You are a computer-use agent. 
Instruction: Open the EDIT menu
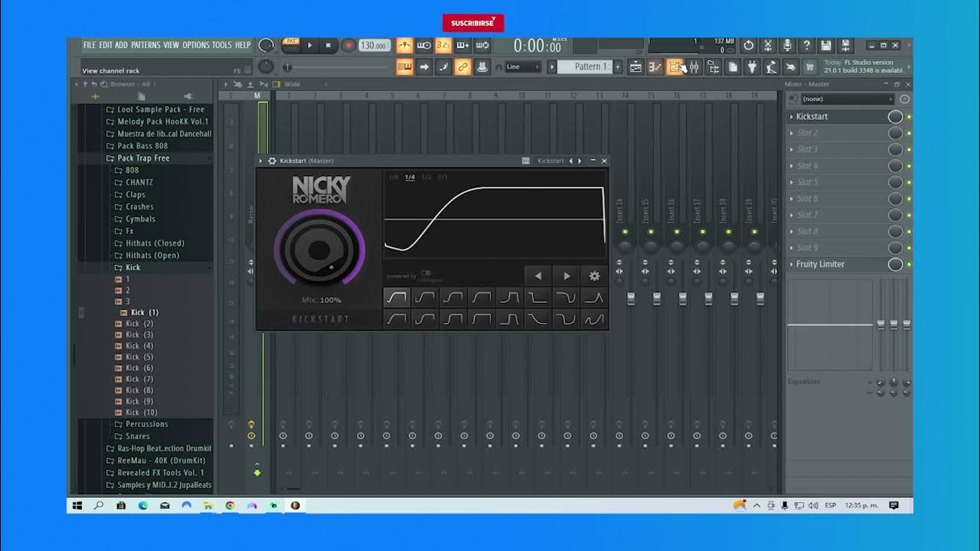pyautogui.click(x=106, y=45)
